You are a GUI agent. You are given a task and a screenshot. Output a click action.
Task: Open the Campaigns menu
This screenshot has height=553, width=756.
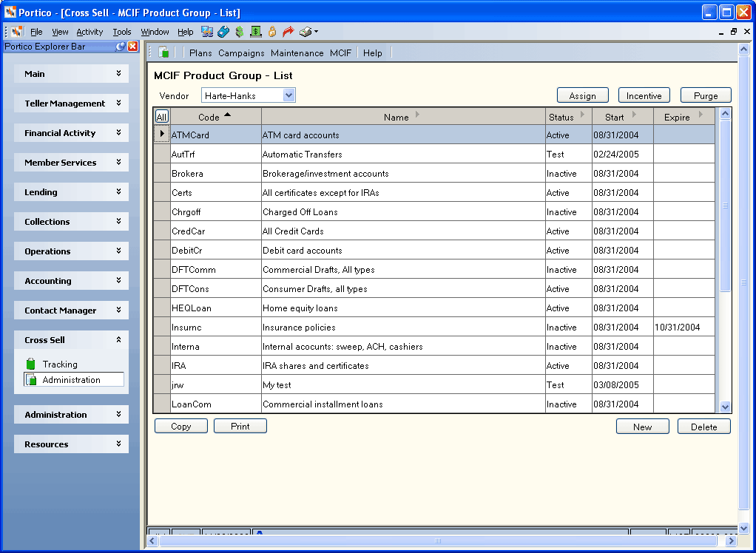241,53
